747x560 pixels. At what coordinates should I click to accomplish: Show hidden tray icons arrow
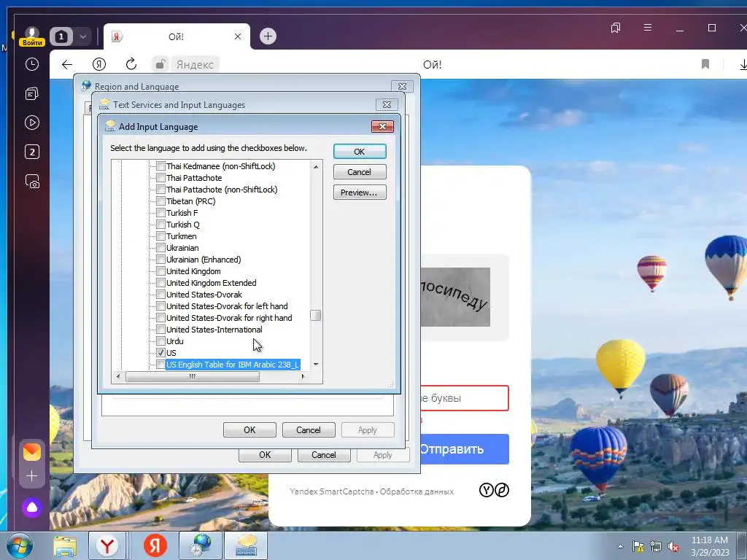[x=620, y=546]
